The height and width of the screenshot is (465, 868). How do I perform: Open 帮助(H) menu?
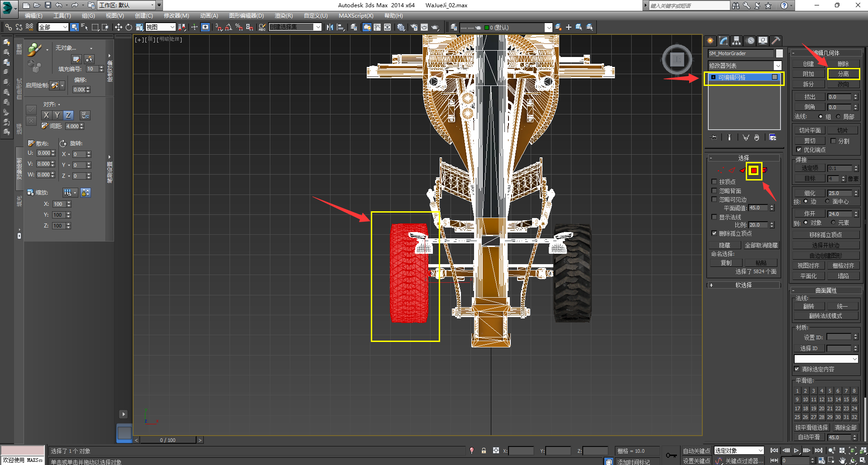(x=393, y=16)
